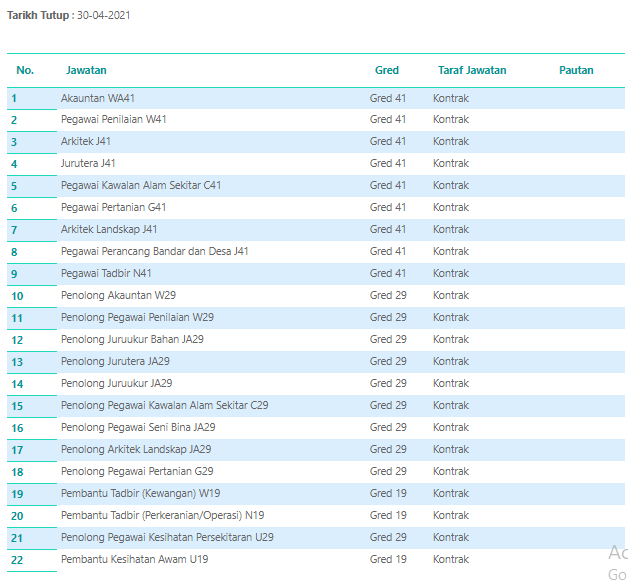Select Jurutera J41 job entry
This screenshot has height=588, width=628.
pos(88,163)
